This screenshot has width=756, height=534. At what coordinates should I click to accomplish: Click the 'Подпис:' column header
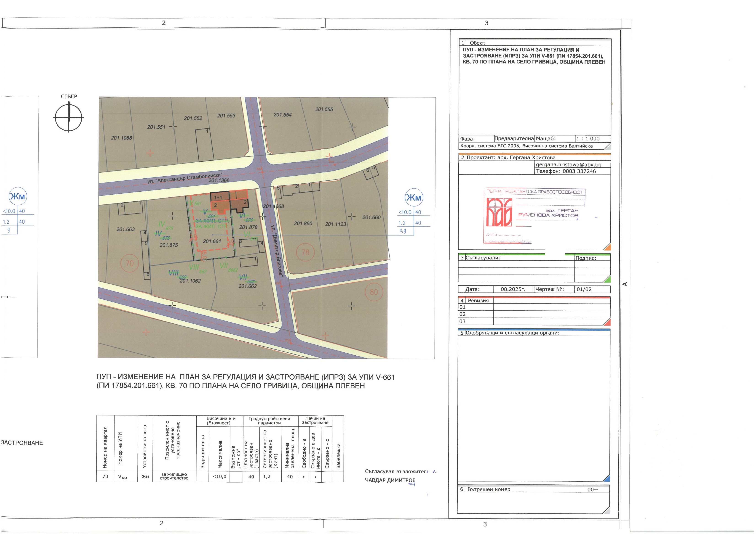585,258
